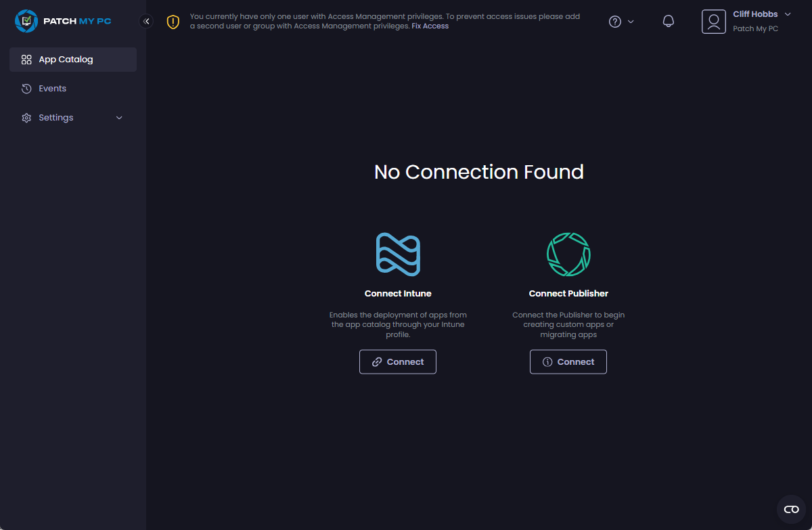
Task: Expand the Settings menu chevron
Action: (120, 118)
